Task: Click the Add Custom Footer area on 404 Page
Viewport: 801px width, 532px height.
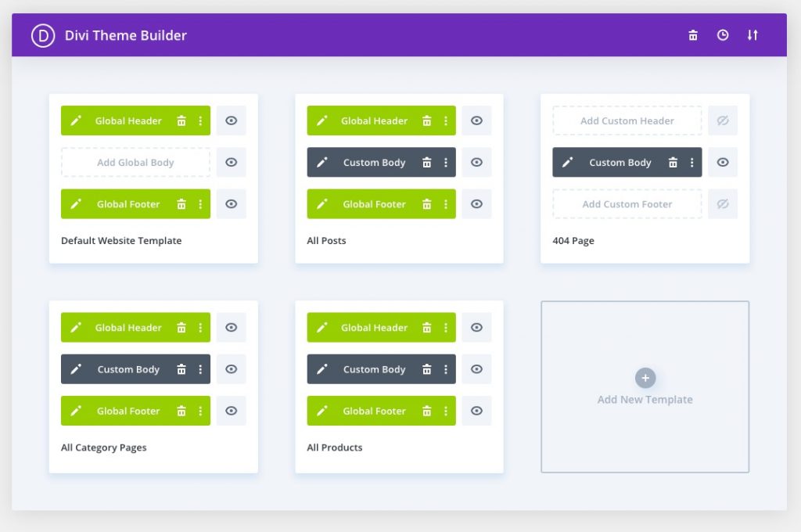Action: click(x=627, y=203)
